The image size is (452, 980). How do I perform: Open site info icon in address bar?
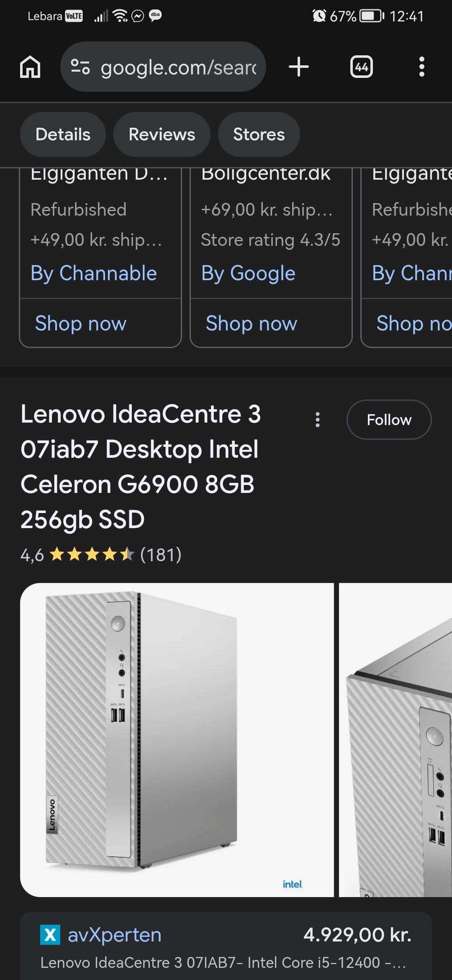point(80,67)
